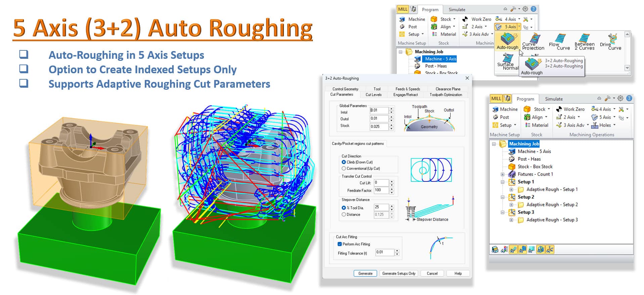Choose the Curve Projection toolpath icon
The width and height of the screenshot is (644, 295).
click(534, 39)
